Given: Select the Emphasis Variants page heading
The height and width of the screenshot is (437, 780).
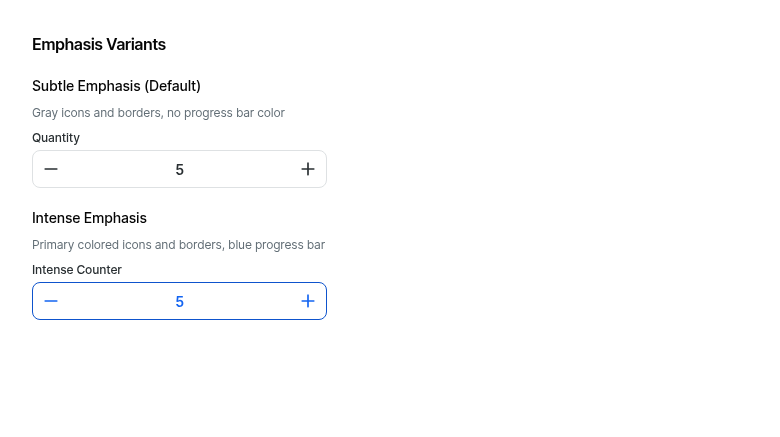Looking at the screenshot, I should (99, 44).
